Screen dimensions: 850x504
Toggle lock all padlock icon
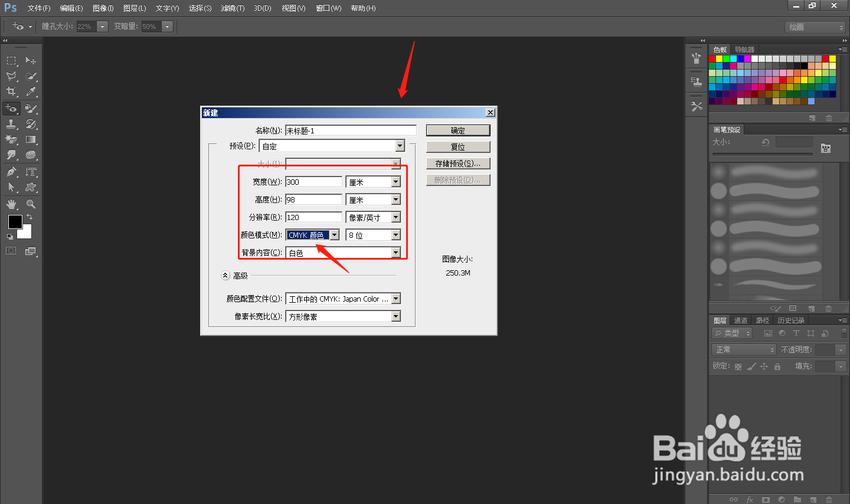[777, 366]
